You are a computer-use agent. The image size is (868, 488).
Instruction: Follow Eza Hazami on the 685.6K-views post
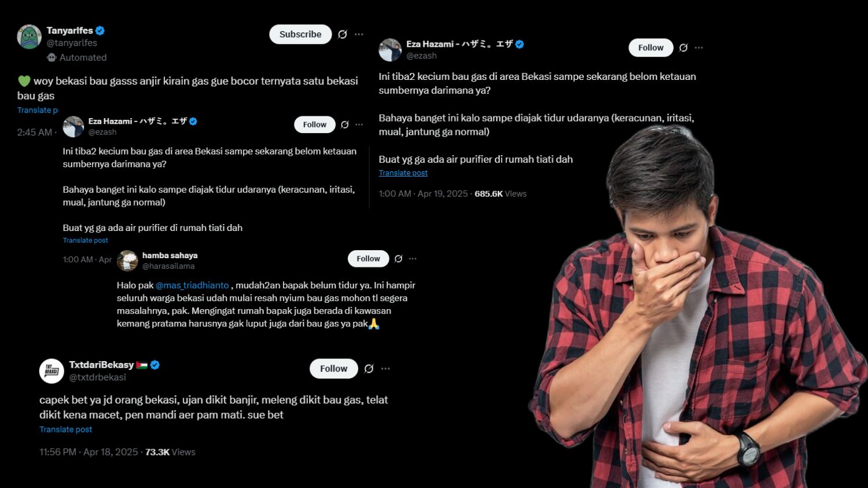click(x=650, y=47)
